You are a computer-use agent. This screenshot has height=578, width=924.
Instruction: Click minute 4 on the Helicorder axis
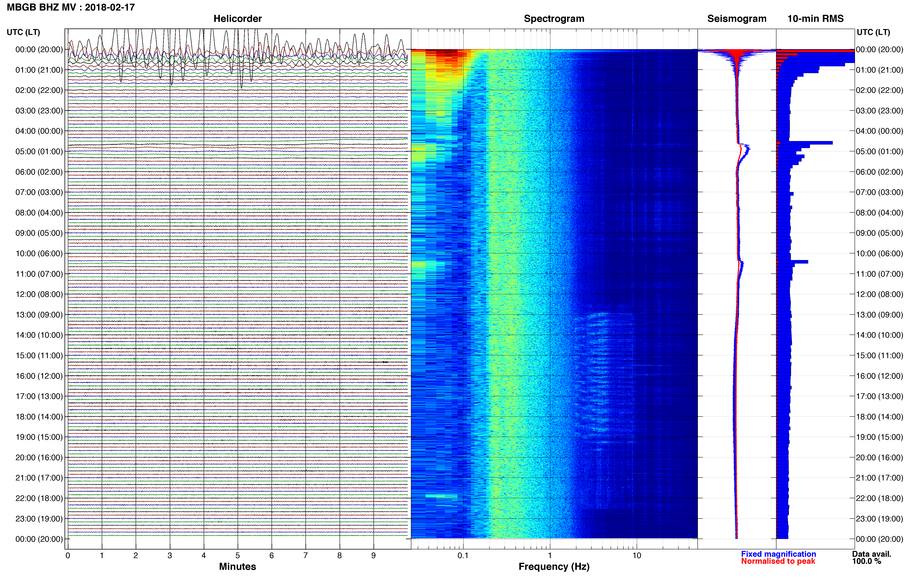coord(204,555)
